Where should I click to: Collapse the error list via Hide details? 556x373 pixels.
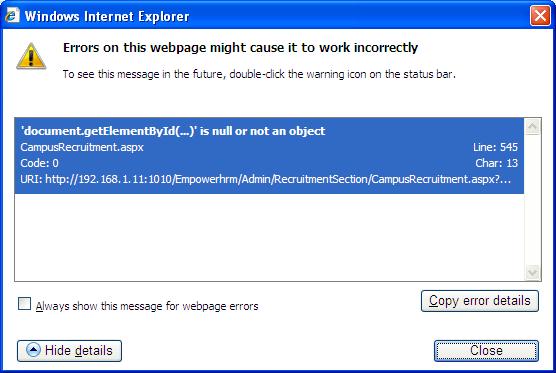[x=70, y=351]
